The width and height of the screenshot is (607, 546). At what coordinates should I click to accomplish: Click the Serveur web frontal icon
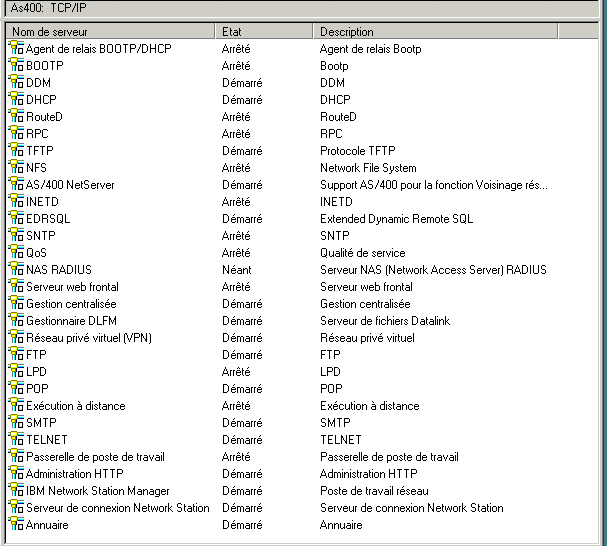[x=16, y=287]
